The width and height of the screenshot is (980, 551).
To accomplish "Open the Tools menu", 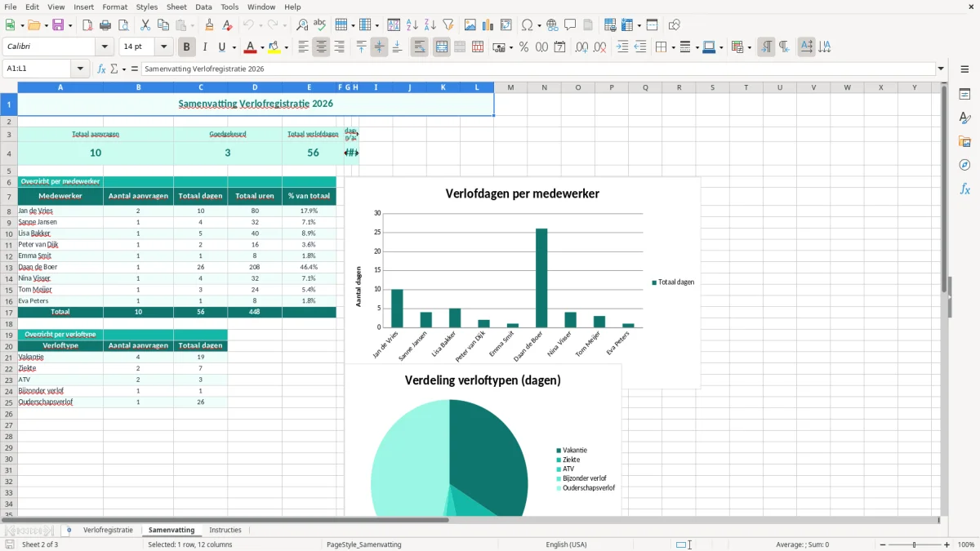I will point(229,7).
